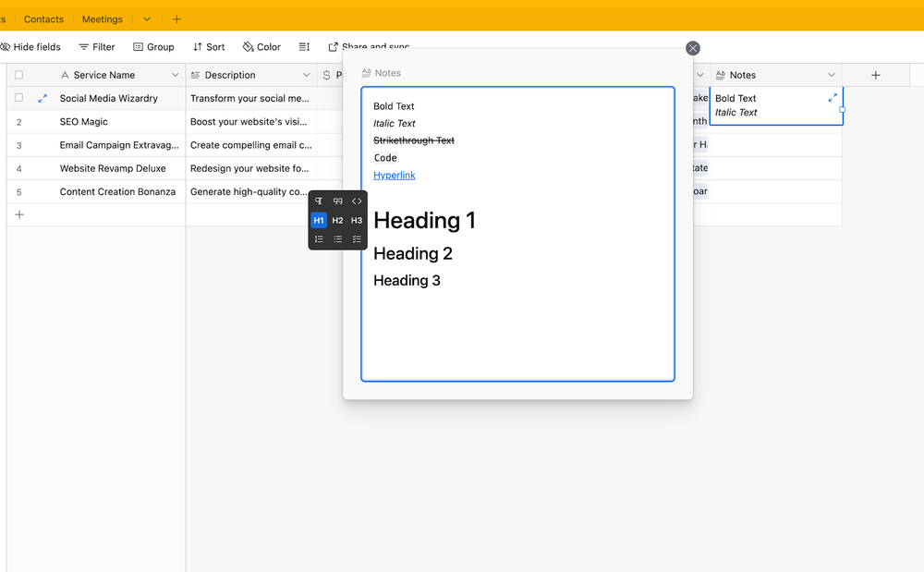The height and width of the screenshot is (572, 924).
Task: Open the Color settings for records
Action: point(261,46)
